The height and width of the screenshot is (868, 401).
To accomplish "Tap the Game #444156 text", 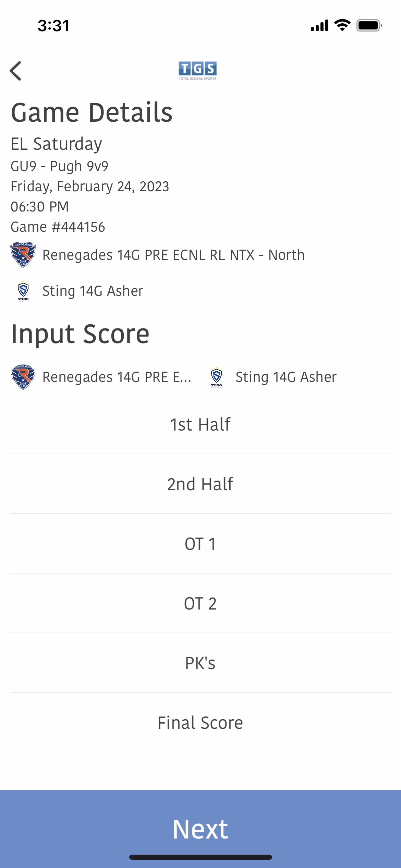I will 58,227.
